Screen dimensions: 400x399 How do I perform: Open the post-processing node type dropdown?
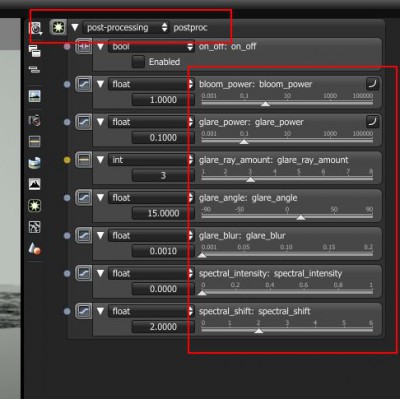click(x=126, y=27)
